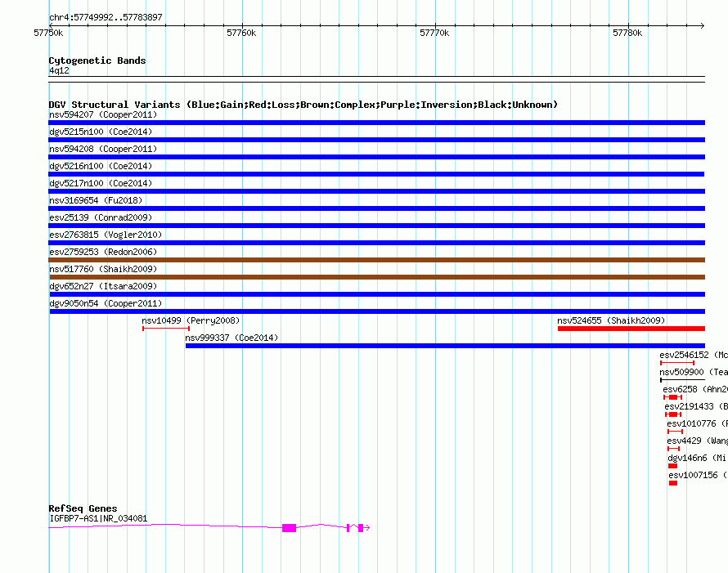Select the 4q12 band label

tap(59, 70)
